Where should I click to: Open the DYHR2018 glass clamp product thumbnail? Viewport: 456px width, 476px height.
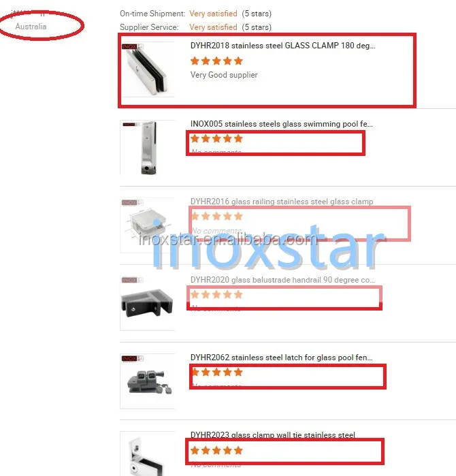click(148, 70)
